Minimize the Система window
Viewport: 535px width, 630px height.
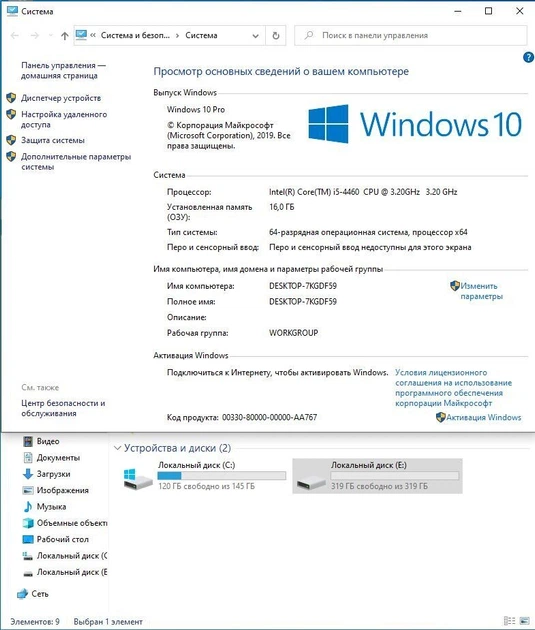click(457, 11)
